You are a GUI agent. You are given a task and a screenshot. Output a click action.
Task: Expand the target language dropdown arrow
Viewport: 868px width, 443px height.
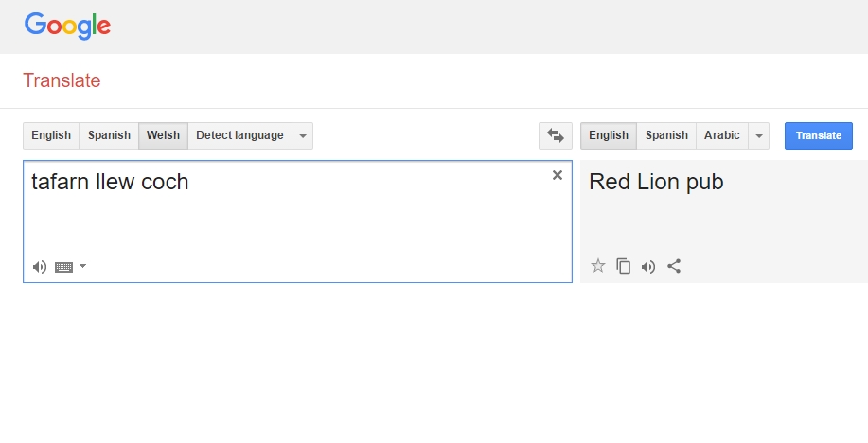point(758,135)
